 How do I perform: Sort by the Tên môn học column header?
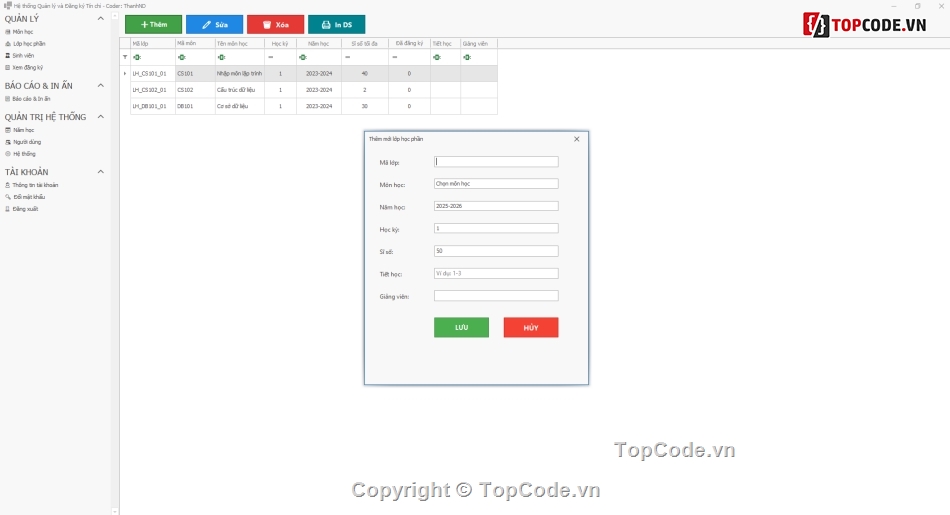coord(240,44)
